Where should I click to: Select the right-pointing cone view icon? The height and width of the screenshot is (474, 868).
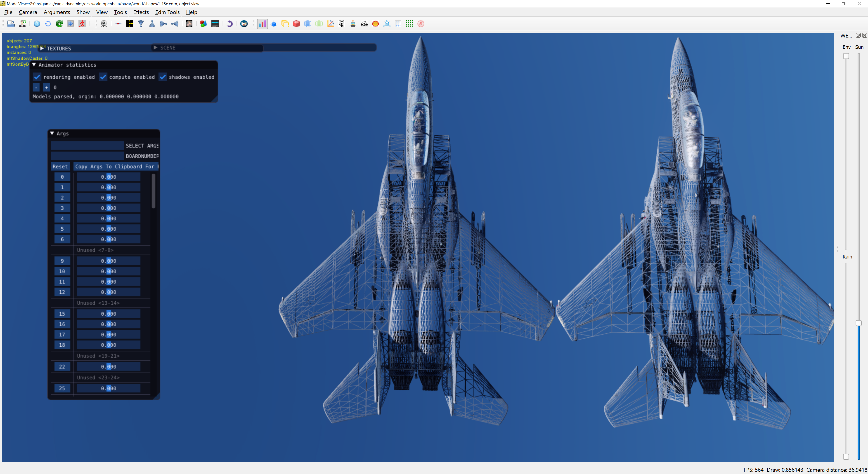(163, 24)
